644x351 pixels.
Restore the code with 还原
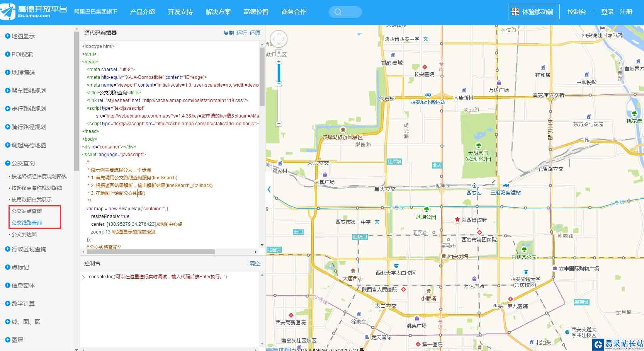tap(255, 33)
